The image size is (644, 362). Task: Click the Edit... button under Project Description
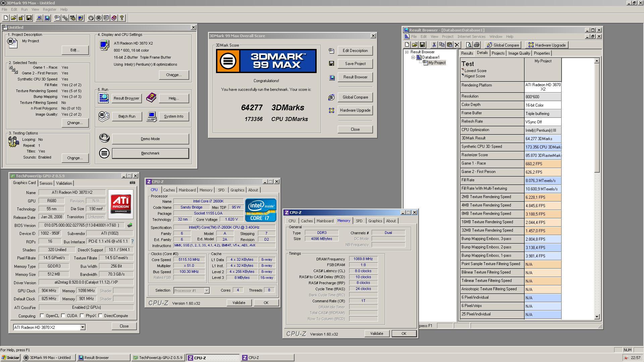click(75, 50)
